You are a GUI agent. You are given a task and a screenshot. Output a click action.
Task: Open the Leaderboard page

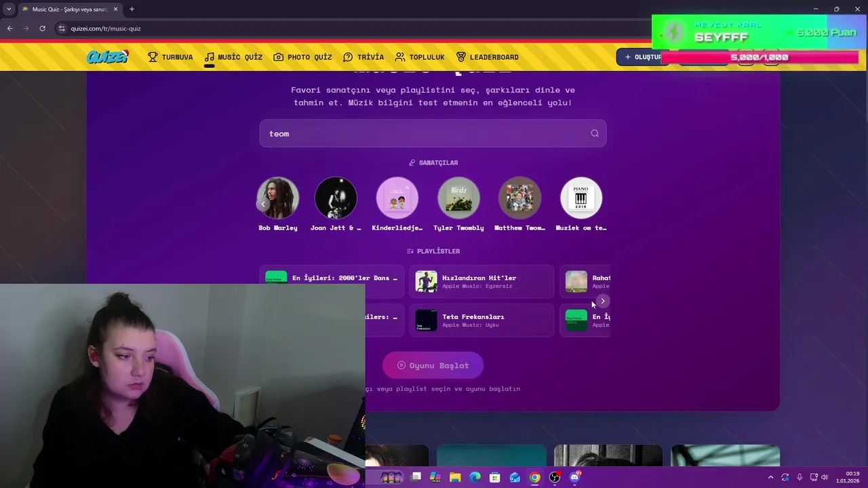click(487, 57)
